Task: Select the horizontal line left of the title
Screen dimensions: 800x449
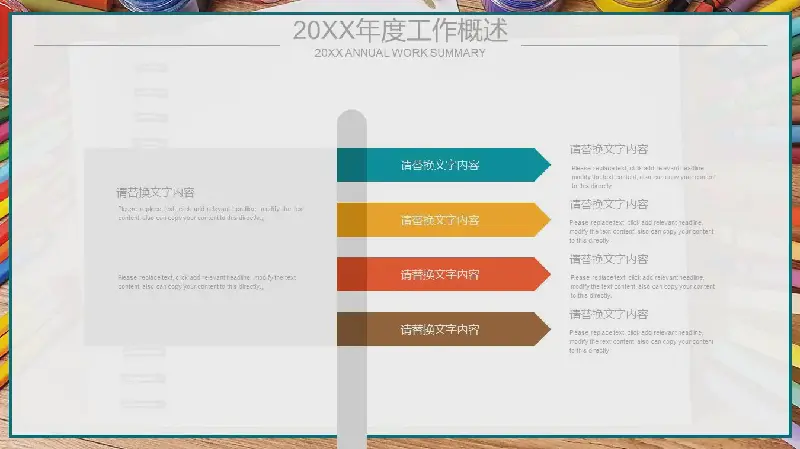Action: coord(155,46)
